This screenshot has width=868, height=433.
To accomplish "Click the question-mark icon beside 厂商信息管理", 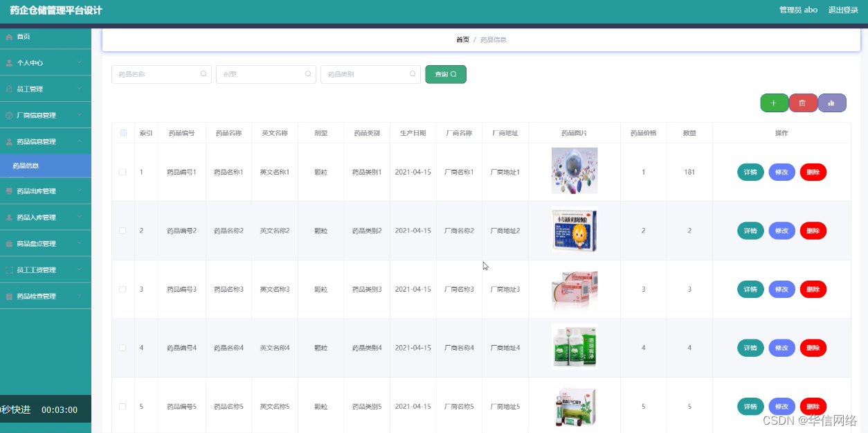I will 8,114.
